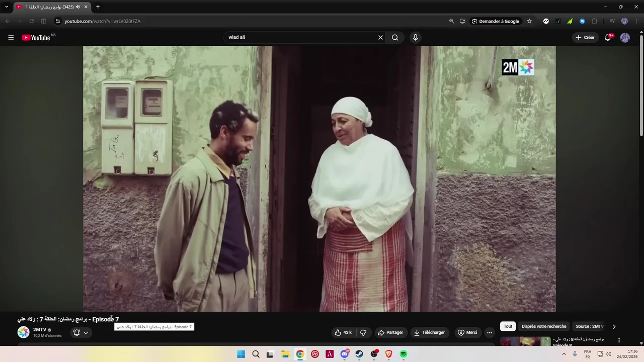Viewport: 644px width, 362px height.
Task: Open Chrome three-dot menu
Action: [636, 21]
